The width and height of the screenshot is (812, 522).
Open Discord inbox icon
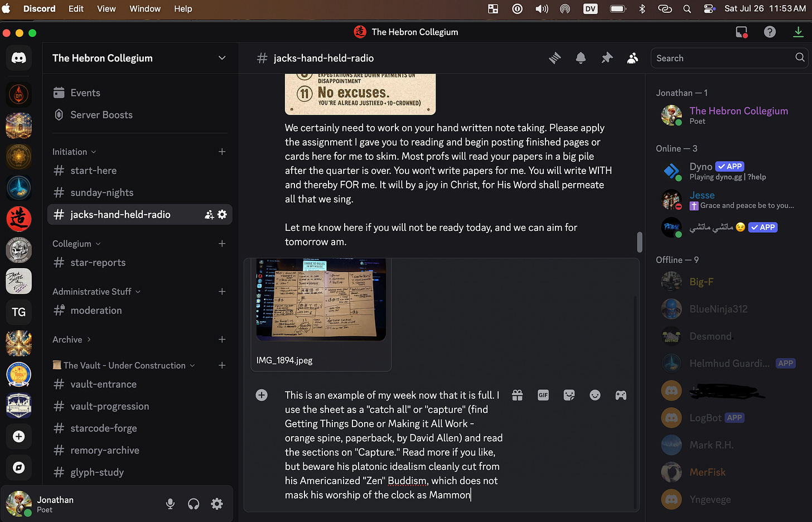[741, 32]
